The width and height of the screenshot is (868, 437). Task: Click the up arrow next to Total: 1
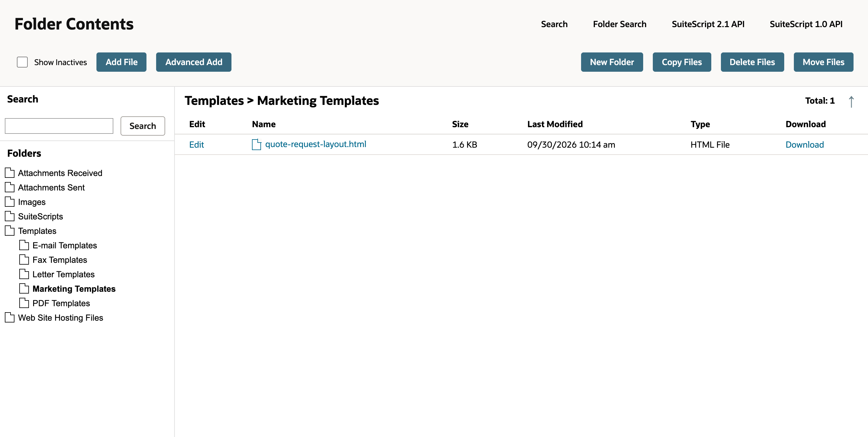click(851, 102)
